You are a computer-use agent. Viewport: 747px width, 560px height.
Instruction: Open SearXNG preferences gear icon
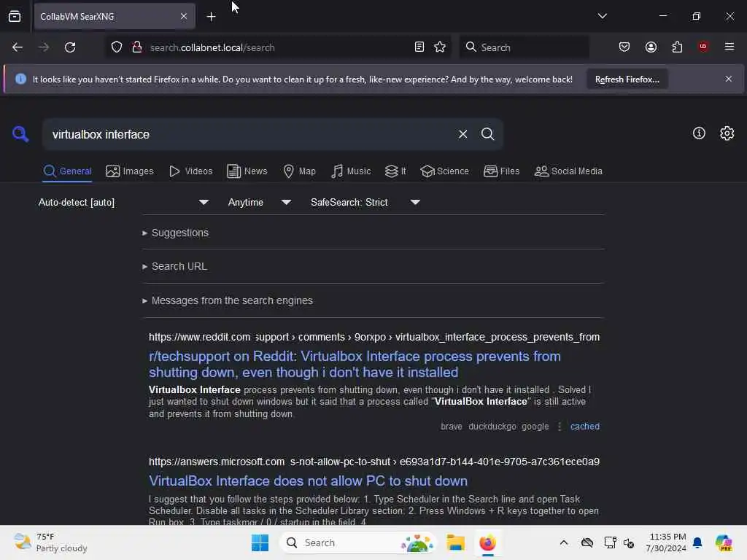[727, 133]
